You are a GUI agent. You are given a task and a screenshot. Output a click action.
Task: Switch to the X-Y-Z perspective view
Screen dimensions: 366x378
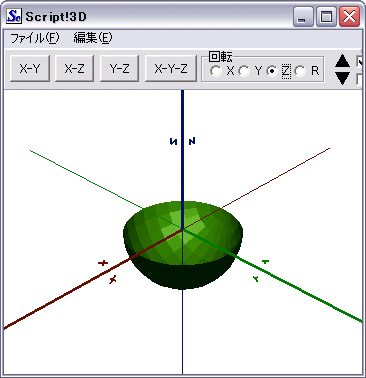(171, 69)
